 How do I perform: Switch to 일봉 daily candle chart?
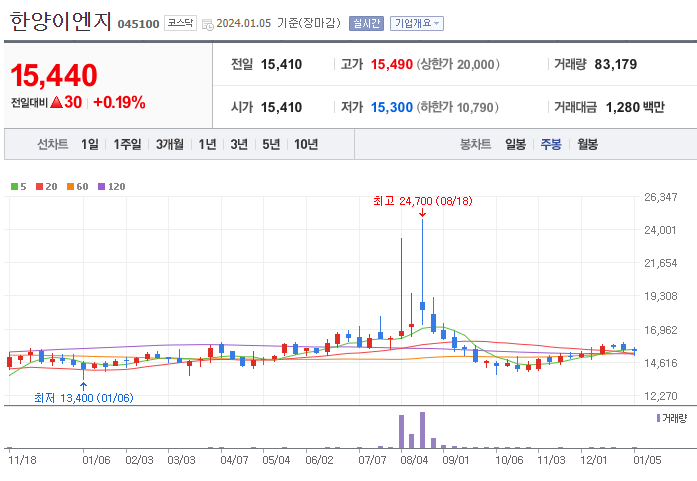tap(516, 144)
